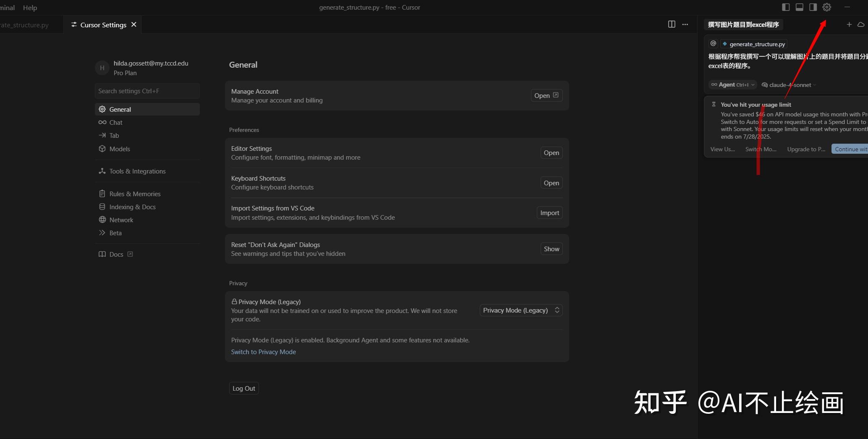The height and width of the screenshot is (439, 868).
Task: Close the Cursor Settings tab
Action: 134,24
